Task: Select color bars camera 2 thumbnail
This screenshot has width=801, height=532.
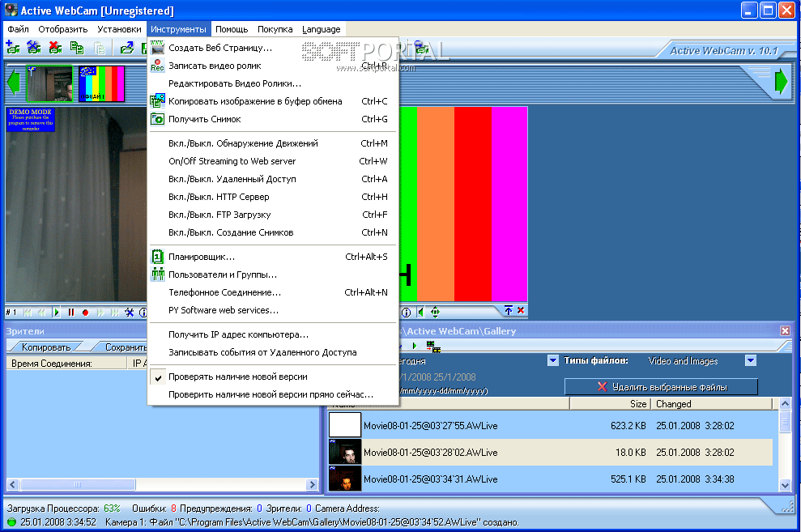Action: tap(102, 83)
